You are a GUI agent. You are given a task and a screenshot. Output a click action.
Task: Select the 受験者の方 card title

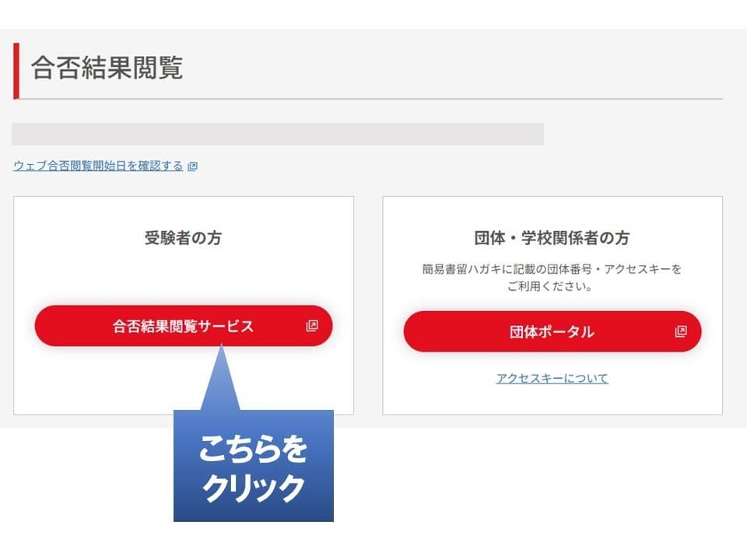point(184,238)
